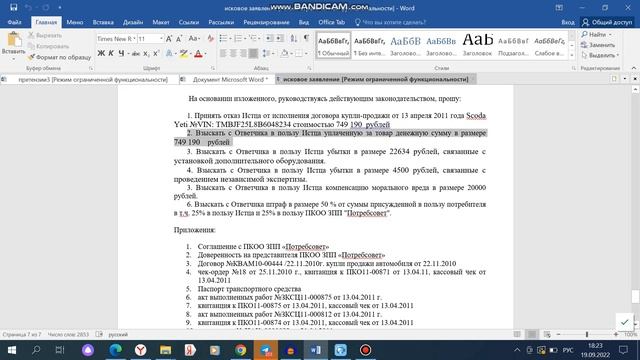
Task: Collapse the ribbon with the chevron arrow
Action: pos(634,68)
